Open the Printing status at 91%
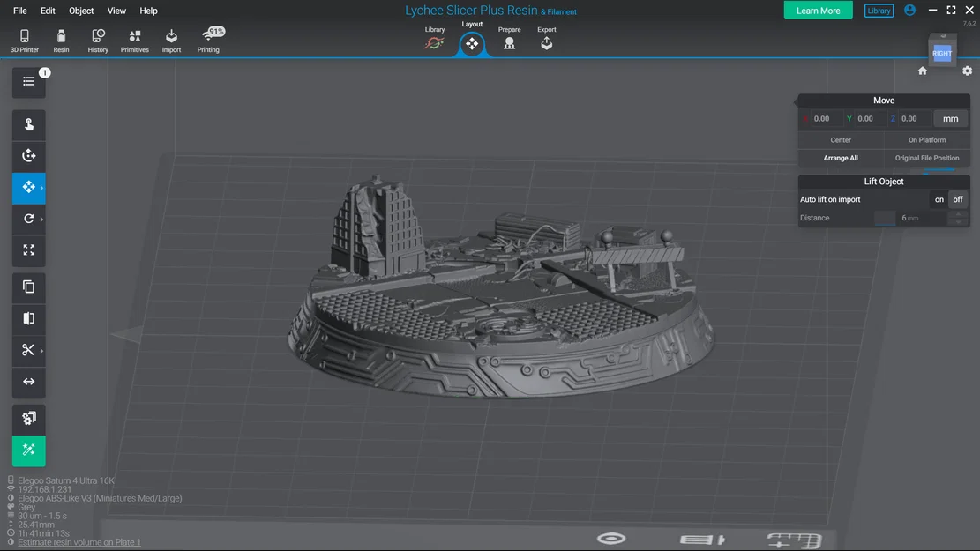The image size is (980, 551). (209, 41)
